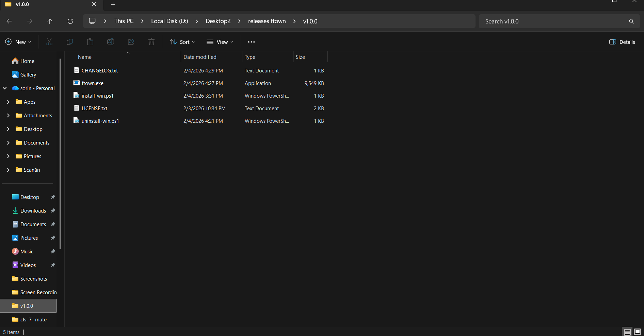This screenshot has height=336, width=644.
Task: Click Desktop2 in the breadcrumb path
Action: pos(218,21)
